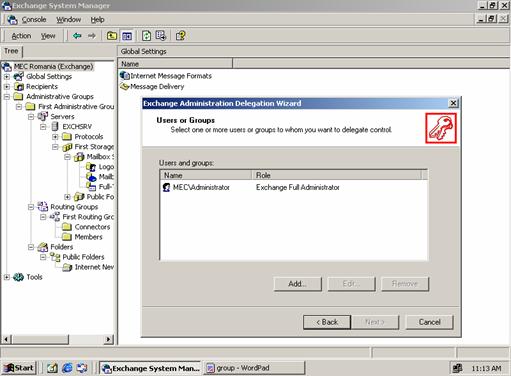Click the Back arrow toolbar icon

tap(77, 36)
